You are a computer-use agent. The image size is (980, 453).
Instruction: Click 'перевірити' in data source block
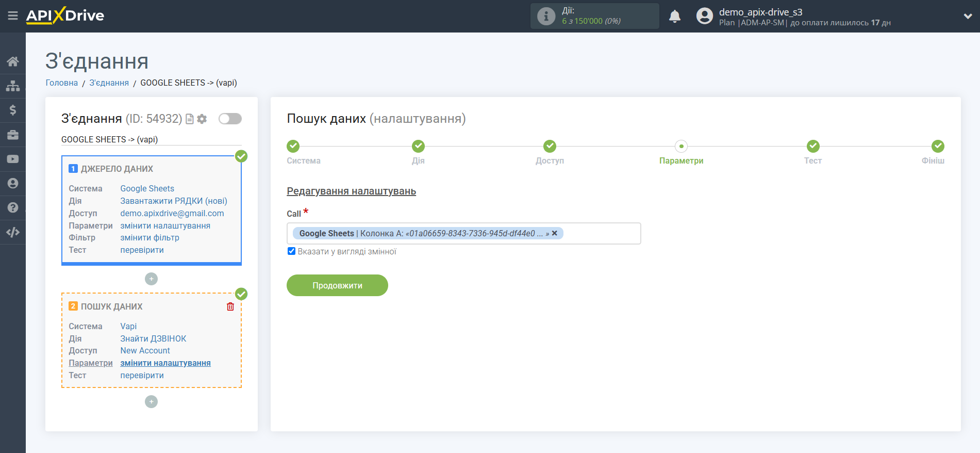click(x=142, y=250)
